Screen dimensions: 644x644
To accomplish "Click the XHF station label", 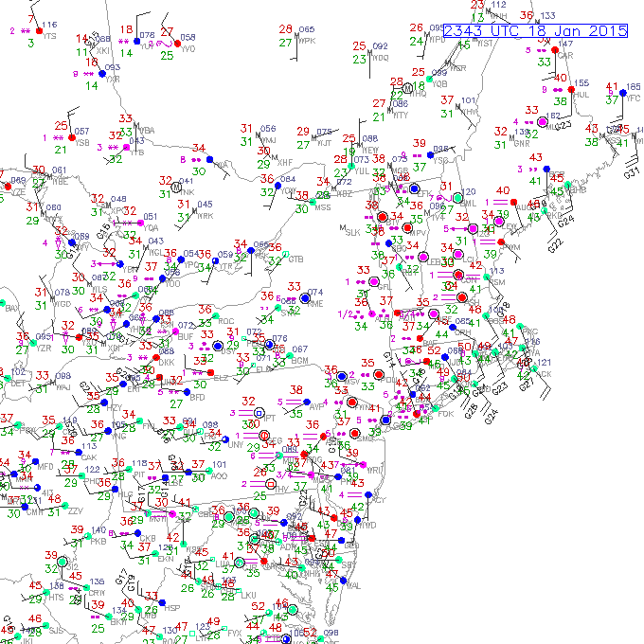I will [285, 163].
